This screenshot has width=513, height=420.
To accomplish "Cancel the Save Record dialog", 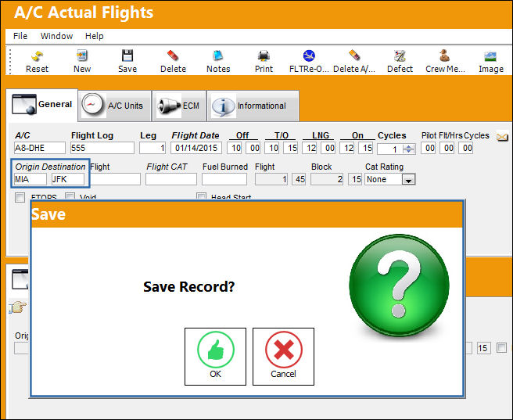I will pos(283,357).
